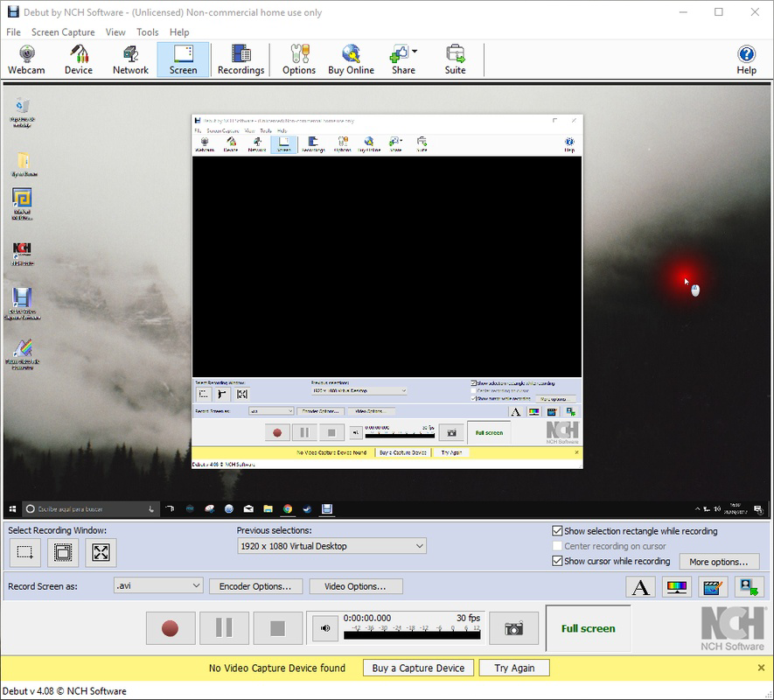Click the Debut icon in previewed taskbar
This screenshot has height=700, width=774.
tap(327, 509)
